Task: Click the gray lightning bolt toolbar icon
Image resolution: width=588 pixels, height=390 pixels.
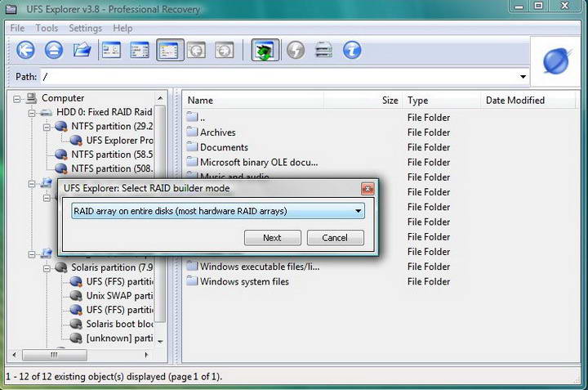Action: [296, 50]
